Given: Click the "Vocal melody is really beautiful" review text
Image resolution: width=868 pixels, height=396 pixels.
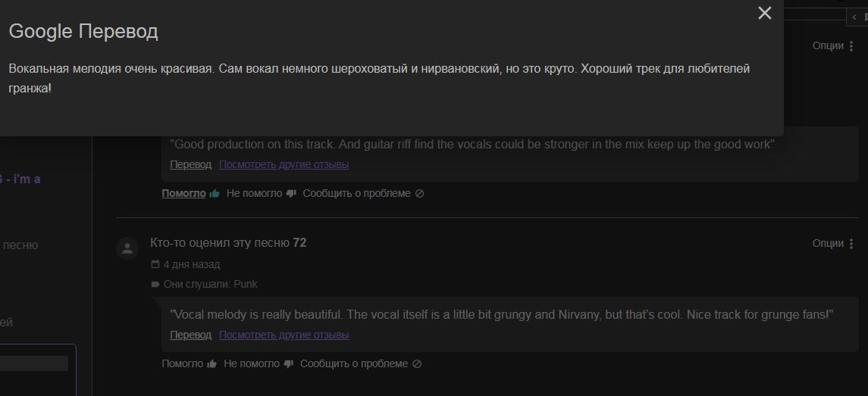Looking at the screenshot, I should pyautogui.click(x=501, y=314).
